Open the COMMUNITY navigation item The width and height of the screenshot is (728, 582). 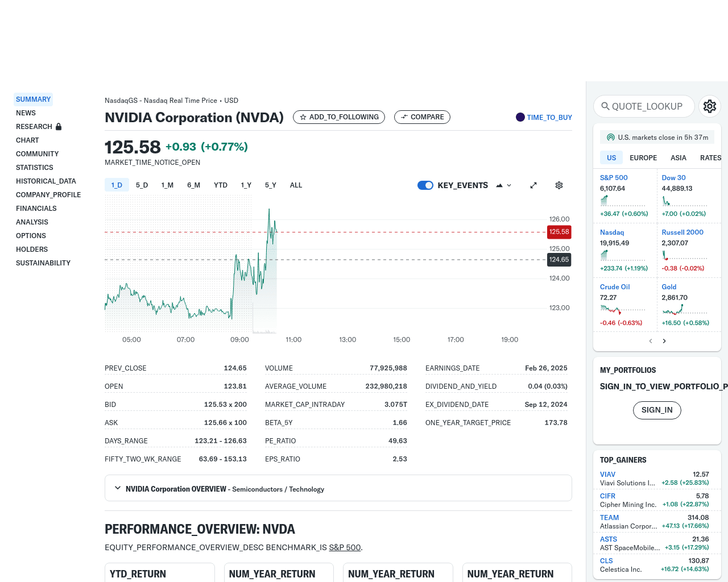coord(37,154)
